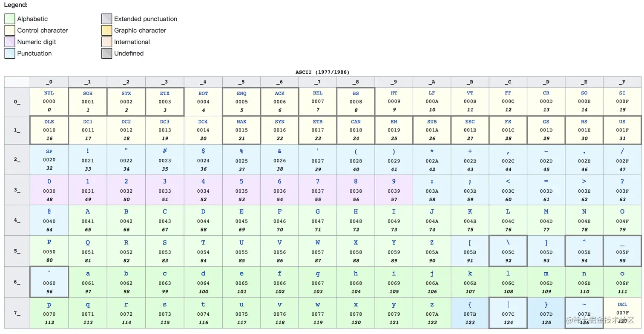
Task: Click the exclamation mark cell 0021
Action: (x=88, y=160)
